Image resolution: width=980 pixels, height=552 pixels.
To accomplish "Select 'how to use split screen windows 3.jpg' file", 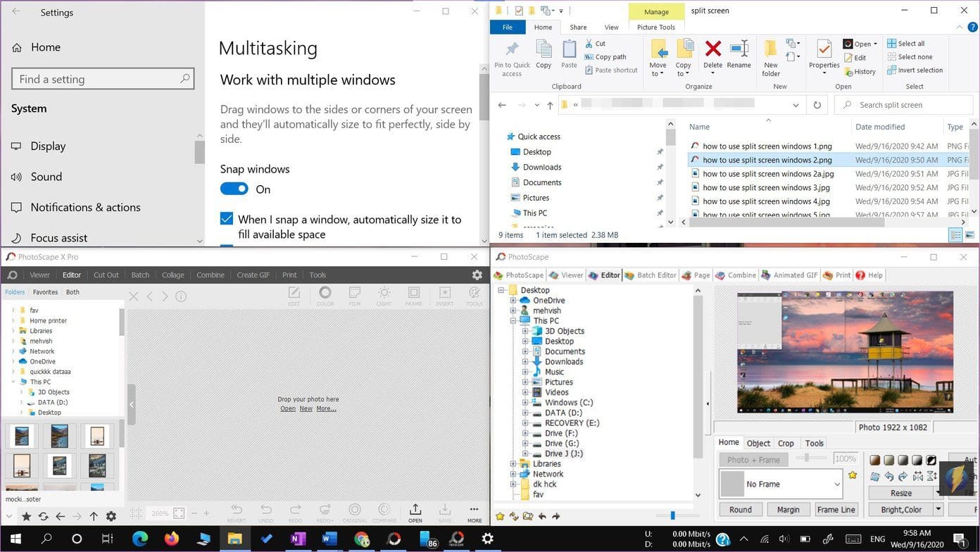I will point(766,187).
